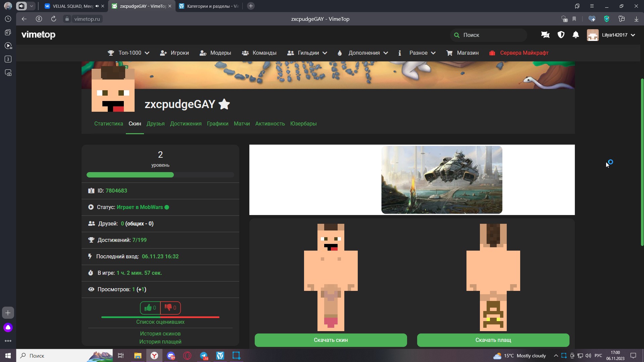Click the notifications bell icon
644x362 pixels.
(x=576, y=35)
